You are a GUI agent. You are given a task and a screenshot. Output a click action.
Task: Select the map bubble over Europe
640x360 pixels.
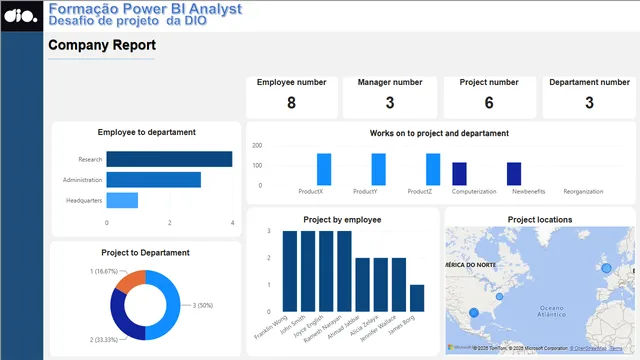click(x=607, y=268)
